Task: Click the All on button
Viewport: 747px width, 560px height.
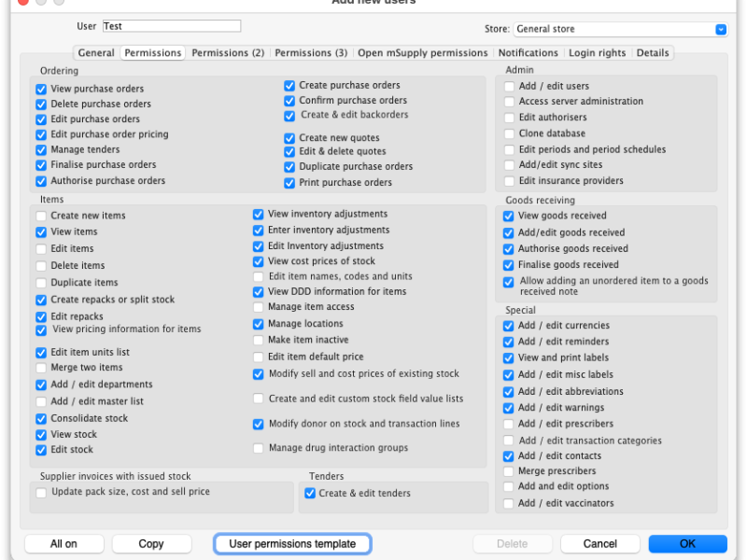Action: [63, 544]
